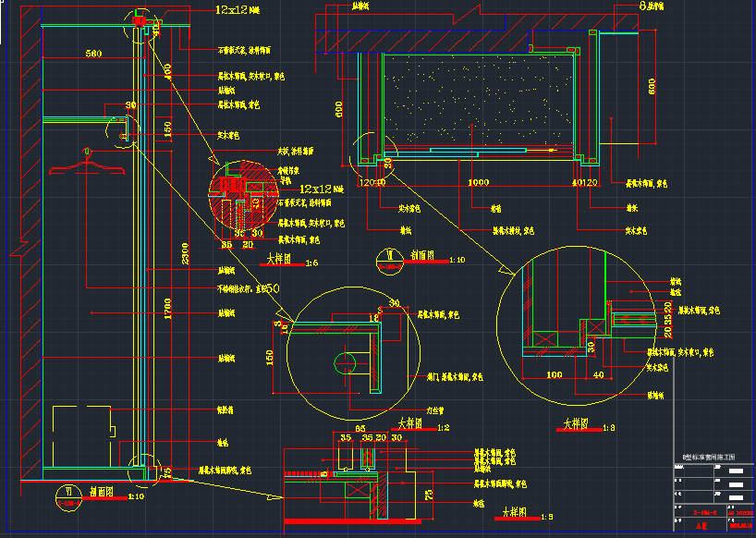The image size is (756, 538).
Task: Click the small circle inside middle detail view
Action: tap(347, 363)
